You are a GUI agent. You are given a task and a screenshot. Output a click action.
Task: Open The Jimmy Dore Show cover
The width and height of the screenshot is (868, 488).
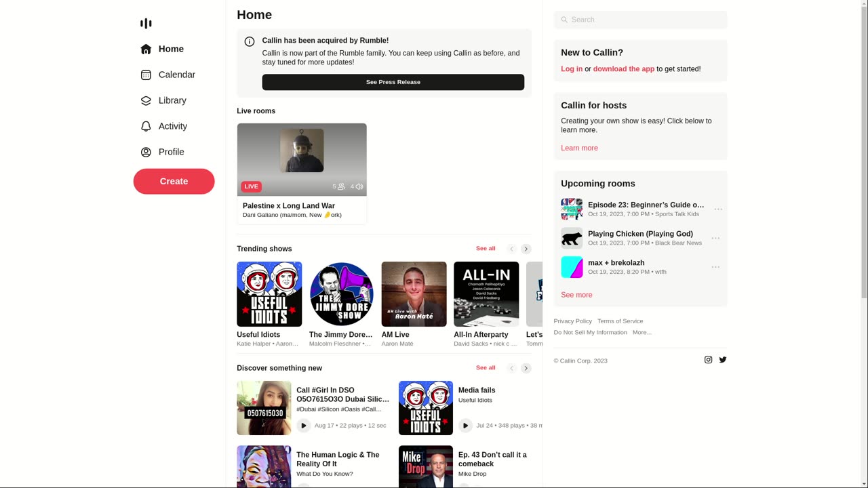342,294
